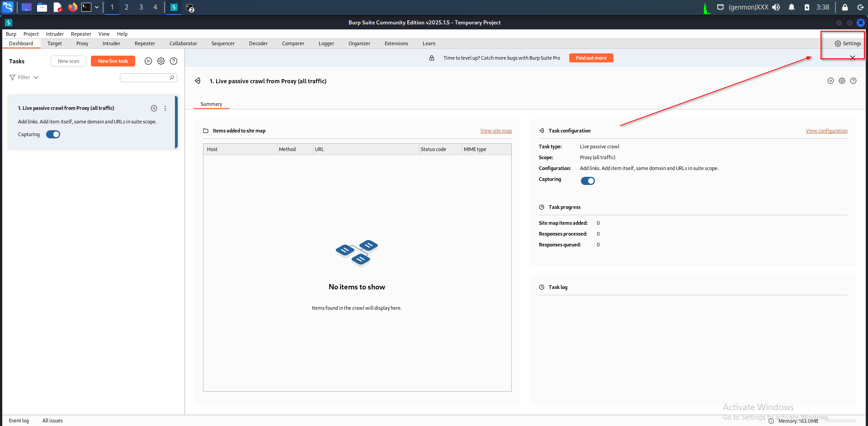
Task: Open the Extensions tab
Action: pos(396,43)
